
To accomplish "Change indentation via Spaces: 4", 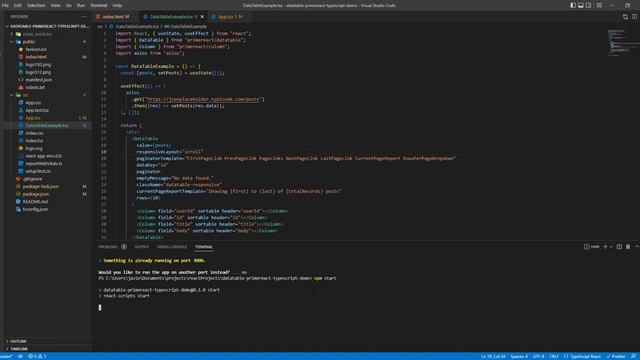I will pos(519,356).
